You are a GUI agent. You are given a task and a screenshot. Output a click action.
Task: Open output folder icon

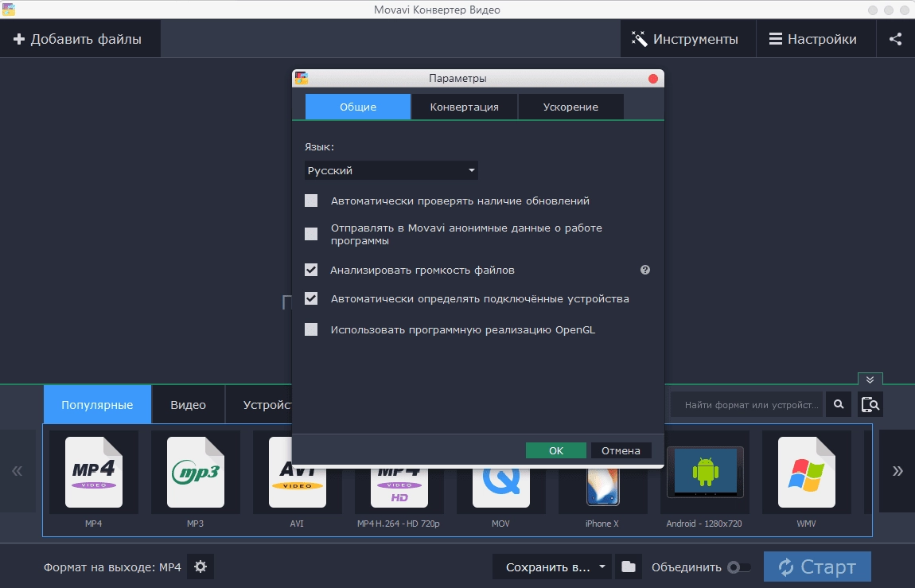click(x=629, y=567)
